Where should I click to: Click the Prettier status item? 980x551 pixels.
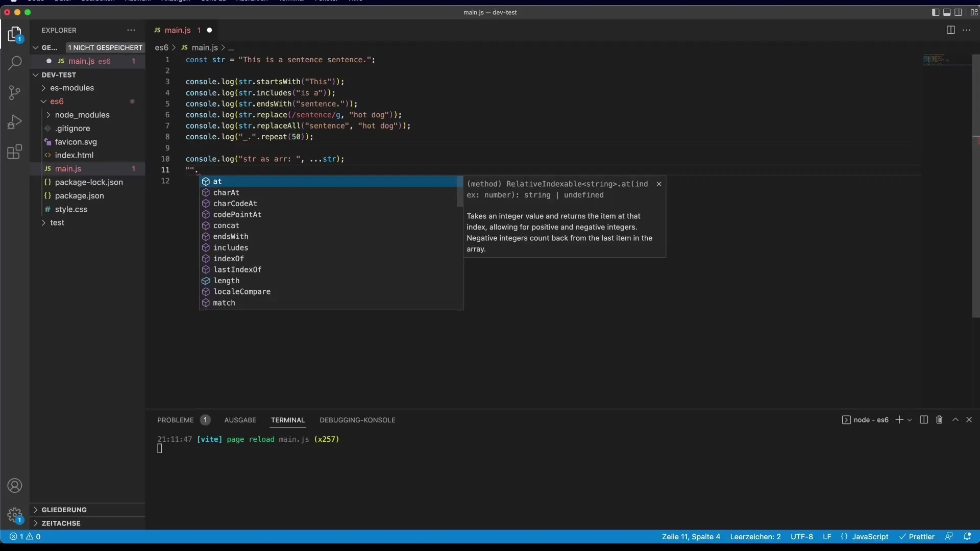click(917, 536)
